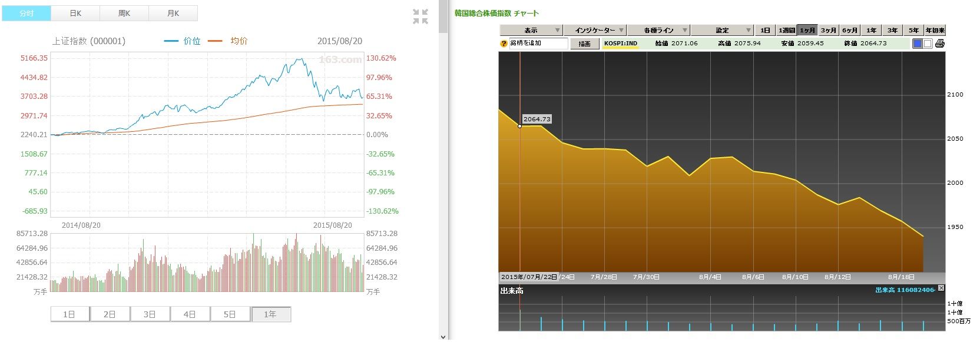Click the 2014/08/20 start date label
This screenshot has width=980, height=342.
[x=81, y=225]
